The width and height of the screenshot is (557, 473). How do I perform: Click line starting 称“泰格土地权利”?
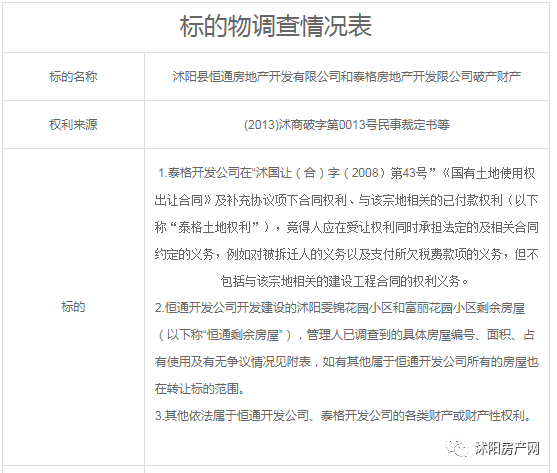346,227
